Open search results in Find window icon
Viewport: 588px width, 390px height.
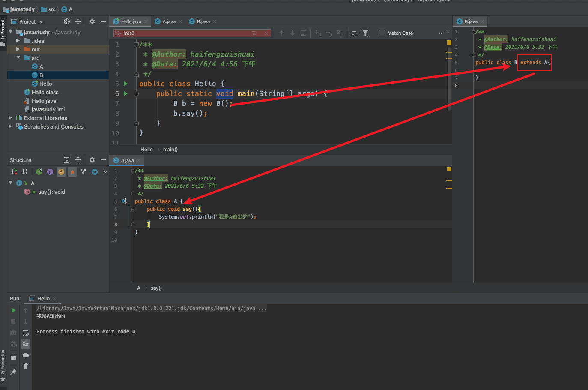click(304, 33)
